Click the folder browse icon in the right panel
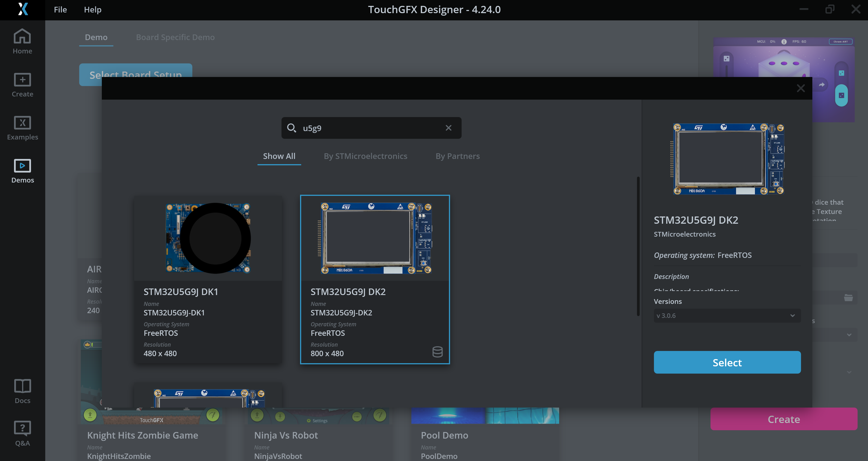Viewport: 868px width, 461px height. [x=849, y=298]
